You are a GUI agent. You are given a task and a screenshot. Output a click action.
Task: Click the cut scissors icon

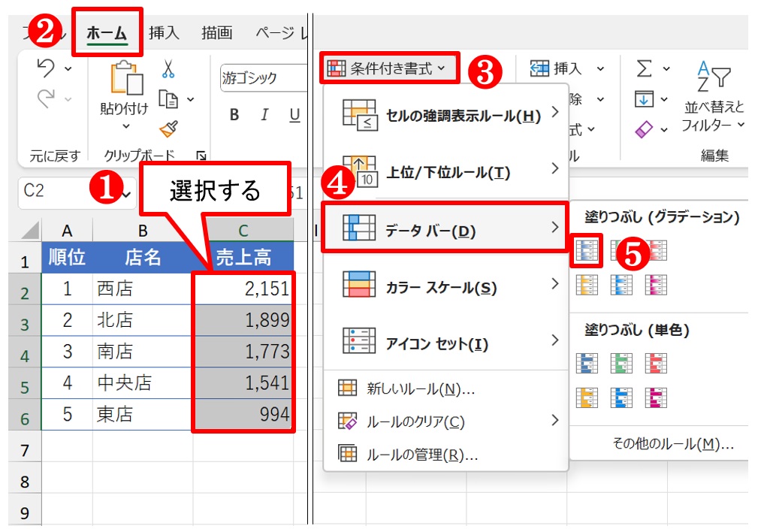point(168,70)
